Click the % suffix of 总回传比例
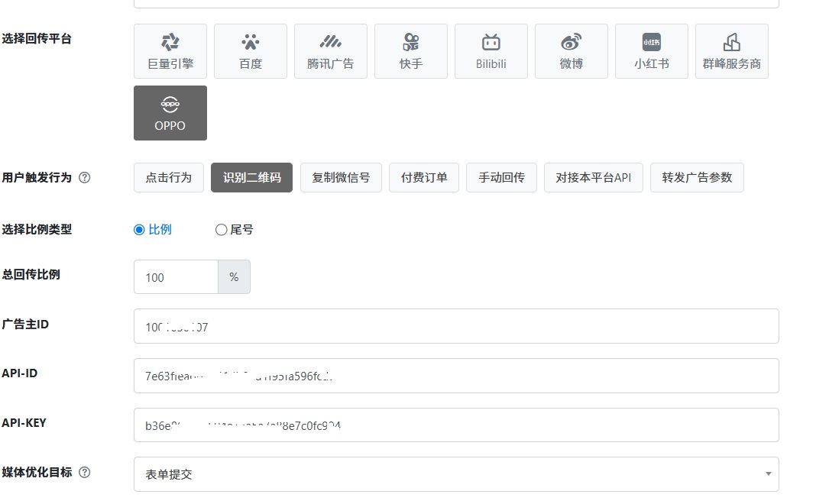 coord(235,277)
